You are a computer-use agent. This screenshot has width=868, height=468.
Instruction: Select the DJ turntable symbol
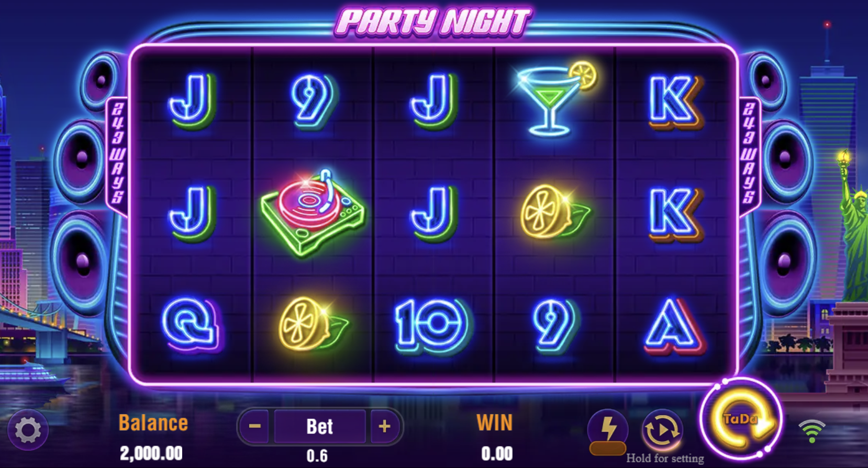click(x=313, y=212)
